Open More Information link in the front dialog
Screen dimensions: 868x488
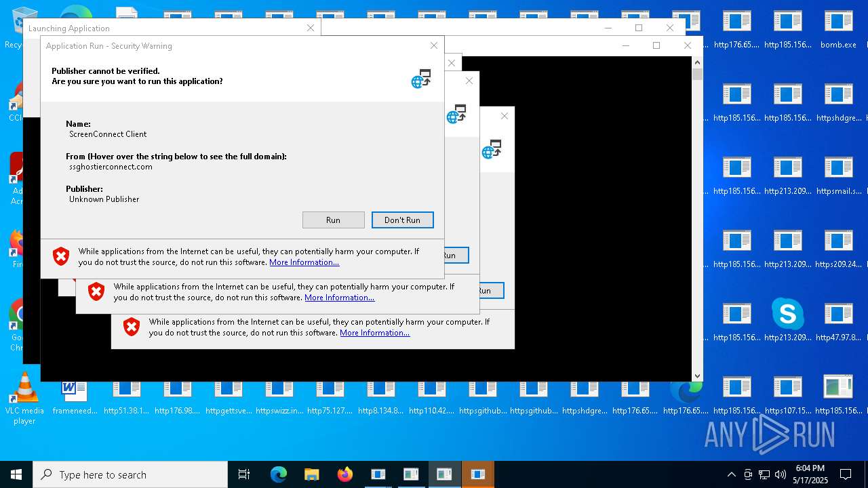[x=304, y=262]
